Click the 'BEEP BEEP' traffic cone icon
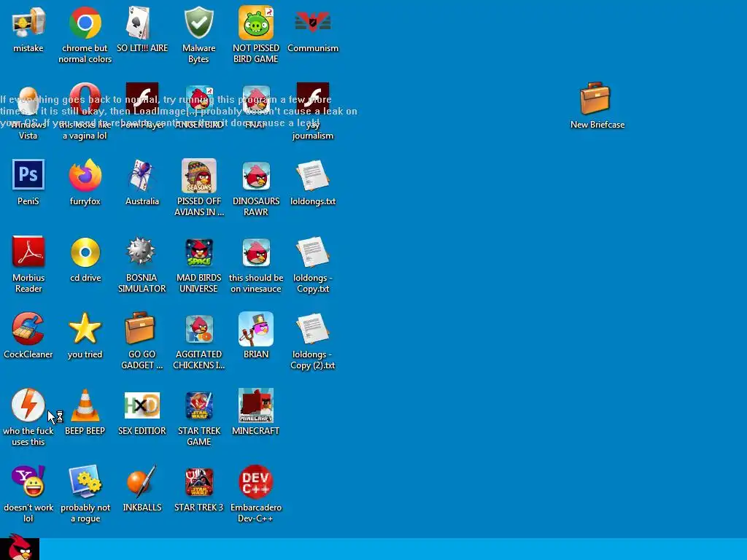This screenshot has width=747, height=560. (x=85, y=405)
